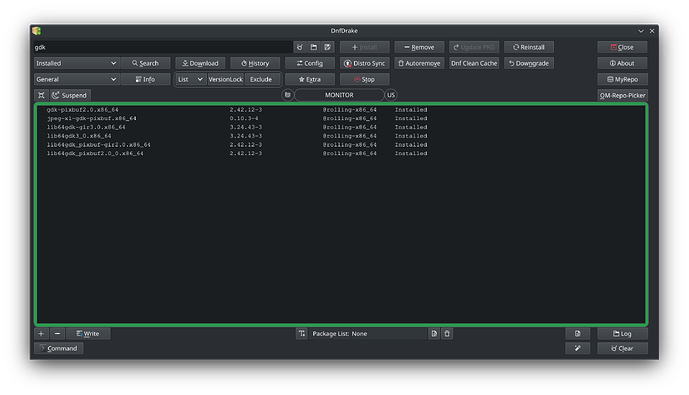
Task: Click the Download button
Action: click(x=200, y=63)
